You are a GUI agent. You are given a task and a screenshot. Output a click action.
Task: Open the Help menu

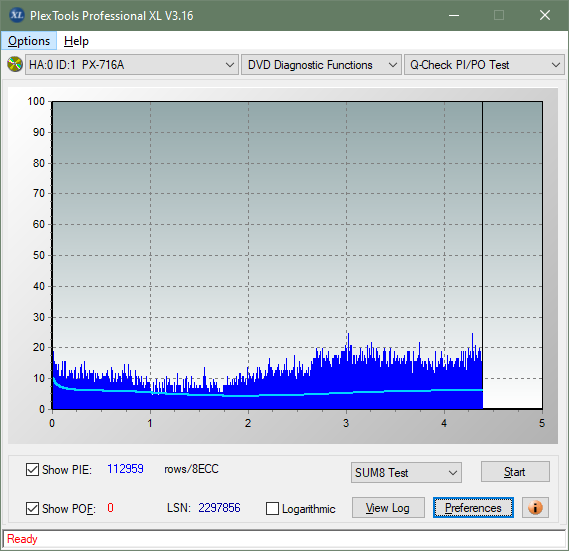76,41
